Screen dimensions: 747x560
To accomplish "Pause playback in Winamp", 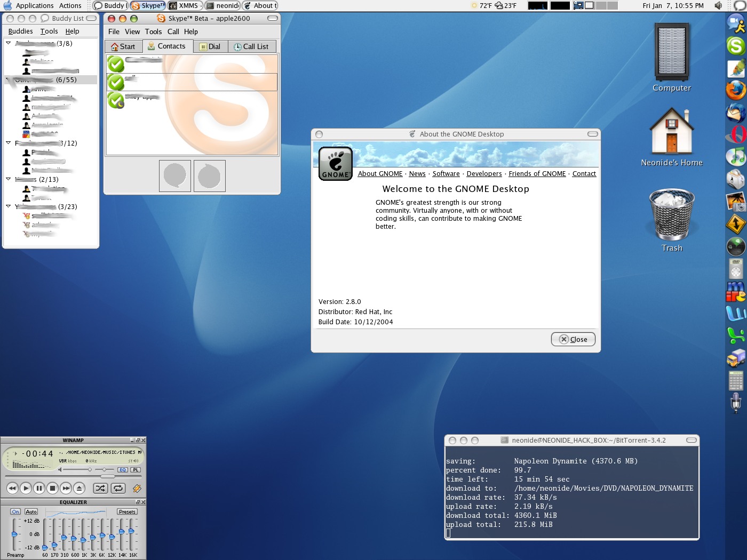I will click(39, 488).
